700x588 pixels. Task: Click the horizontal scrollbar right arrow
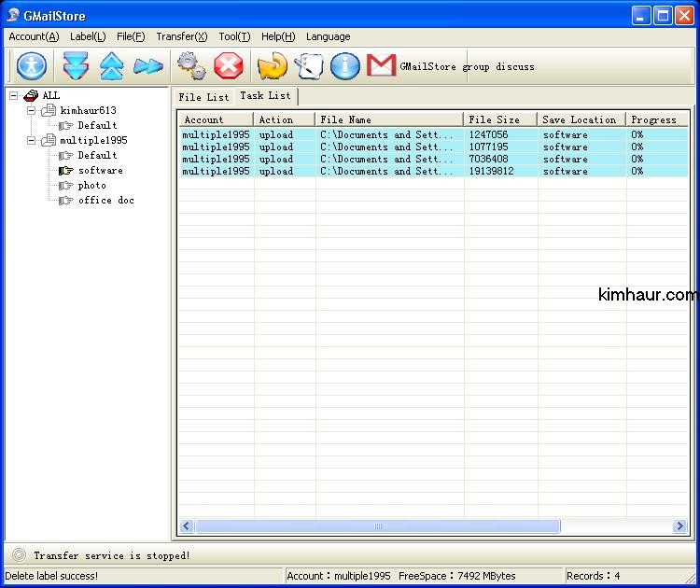pyautogui.click(x=679, y=526)
